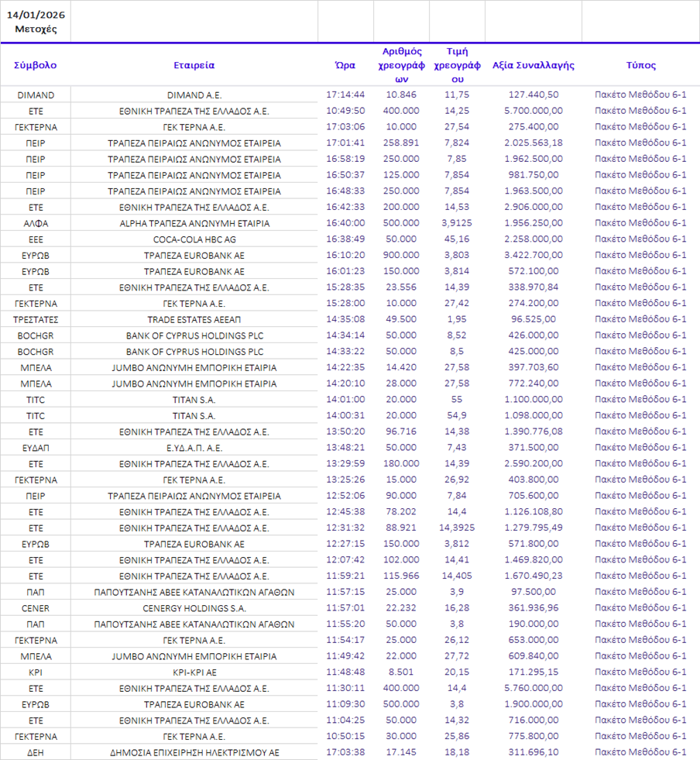Click the value 274.200,00
The height and width of the screenshot is (760, 700).
point(534,302)
